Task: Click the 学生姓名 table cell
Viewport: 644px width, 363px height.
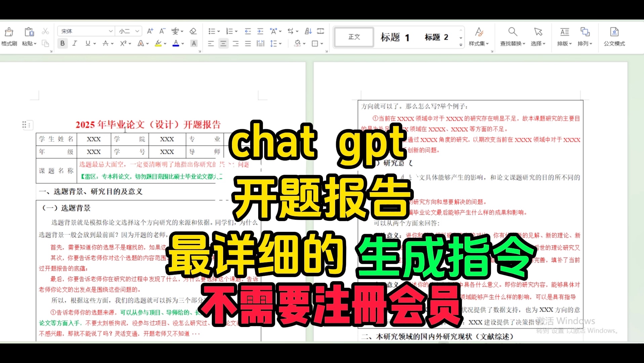Action: 56,139
